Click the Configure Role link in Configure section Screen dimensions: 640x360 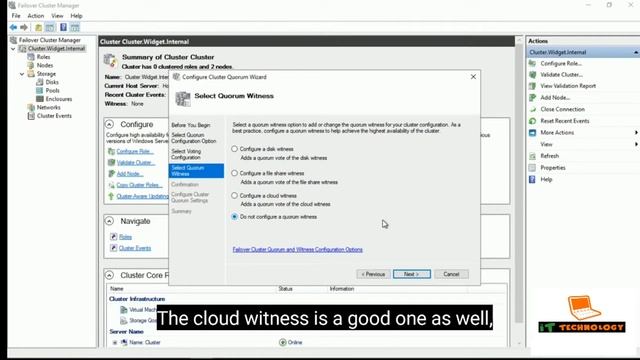135,151
